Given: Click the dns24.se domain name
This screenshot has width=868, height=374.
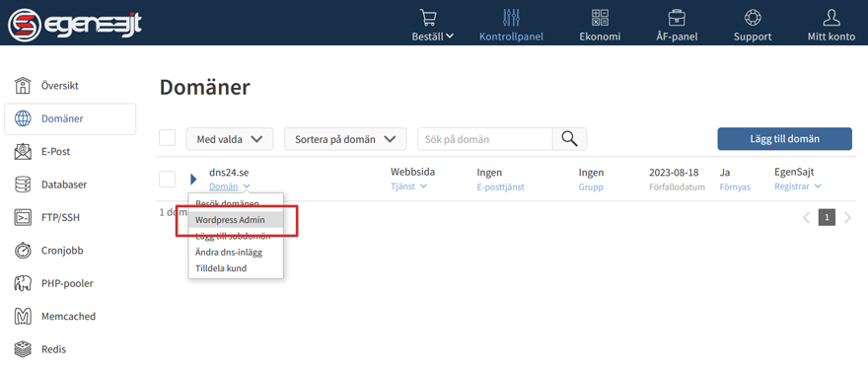Looking at the screenshot, I should (x=229, y=173).
